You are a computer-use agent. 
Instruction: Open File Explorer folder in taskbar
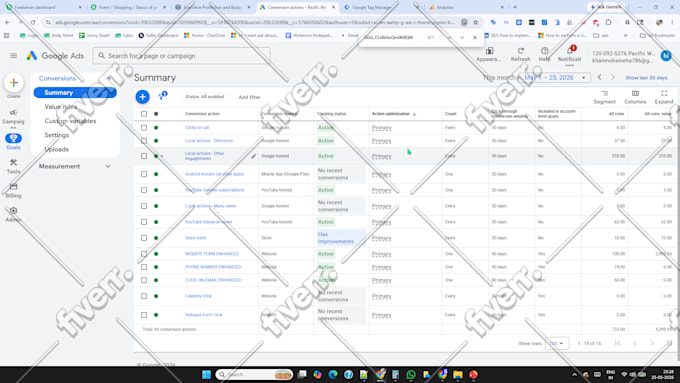[x=458, y=374]
